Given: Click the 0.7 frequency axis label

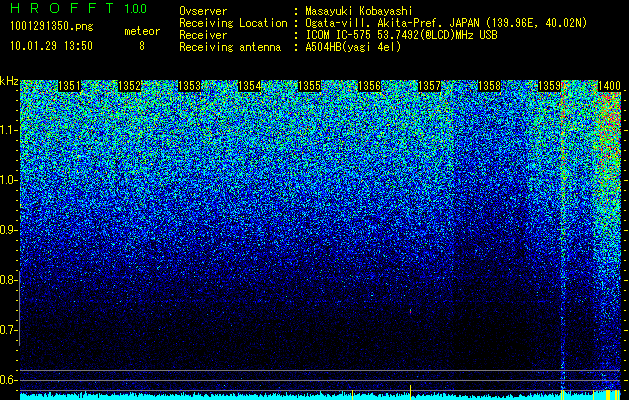Looking at the screenshot, I should 8,330.
